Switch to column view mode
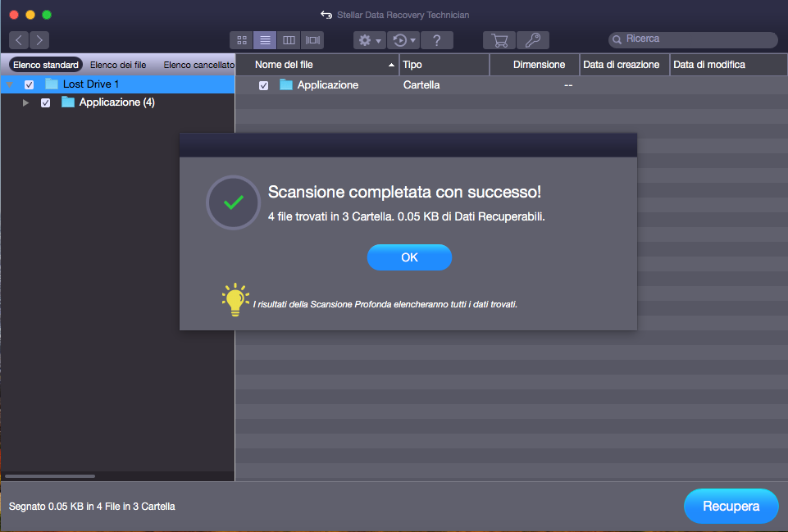 click(x=289, y=39)
